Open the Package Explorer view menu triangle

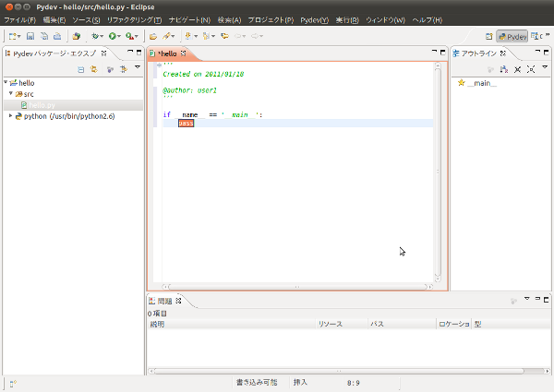(x=138, y=67)
